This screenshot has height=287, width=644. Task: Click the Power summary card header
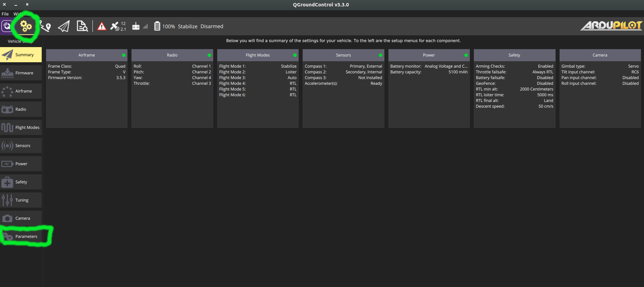429,55
